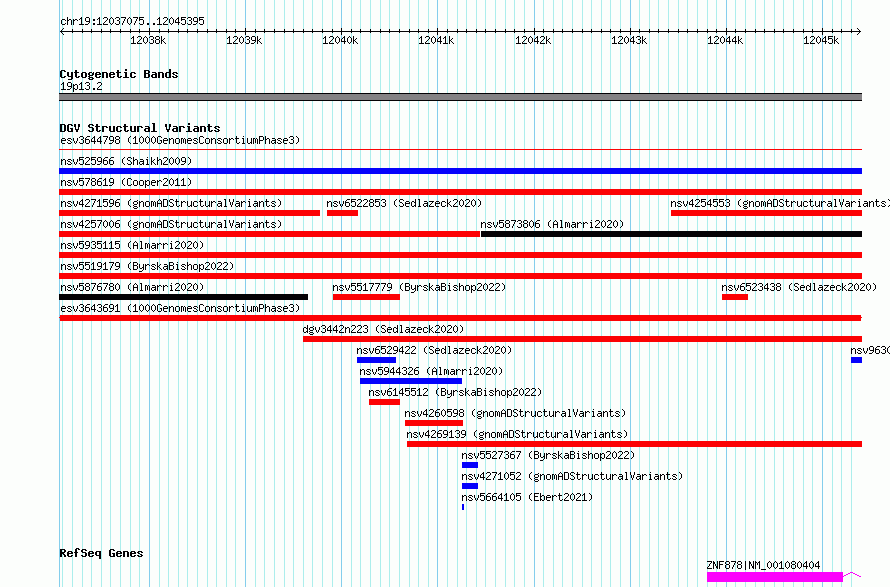Click nsv4269139 gnomAD long red bar

point(635,444)
